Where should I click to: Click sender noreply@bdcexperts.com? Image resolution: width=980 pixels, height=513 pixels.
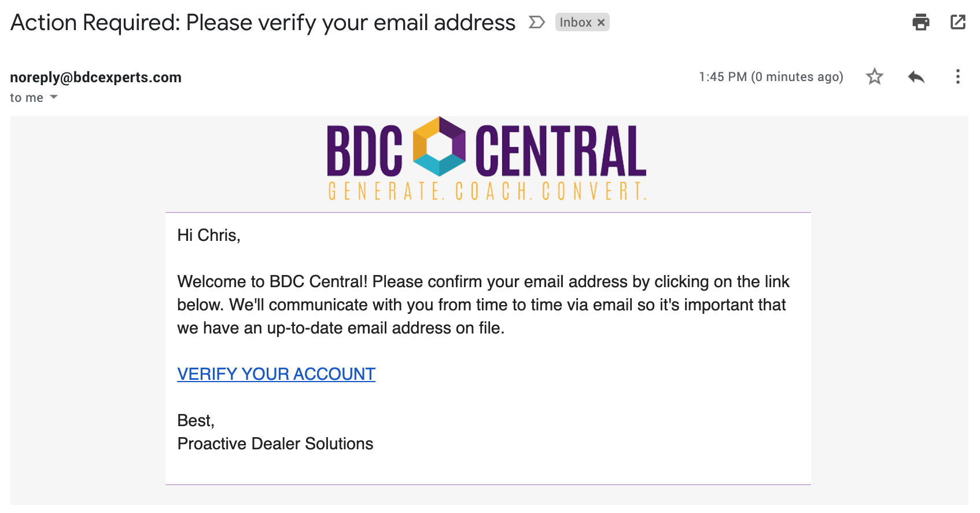coord(95,77)
